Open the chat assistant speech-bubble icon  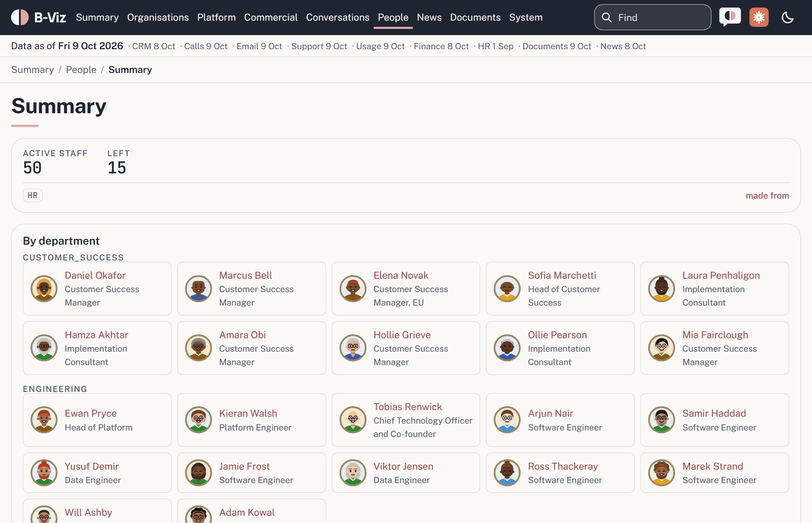730,17
